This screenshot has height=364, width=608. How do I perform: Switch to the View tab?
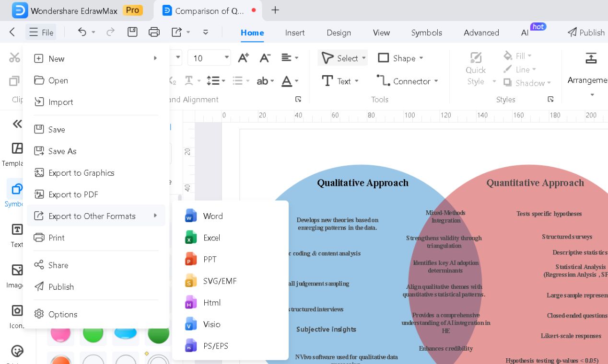[381, 33]
